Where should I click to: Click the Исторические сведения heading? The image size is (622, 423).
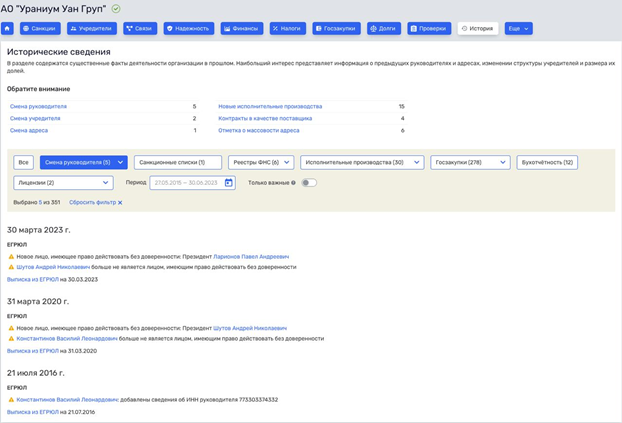point(59,52)
